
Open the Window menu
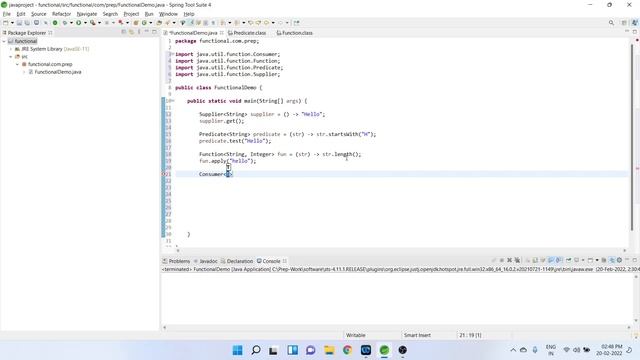168,14
